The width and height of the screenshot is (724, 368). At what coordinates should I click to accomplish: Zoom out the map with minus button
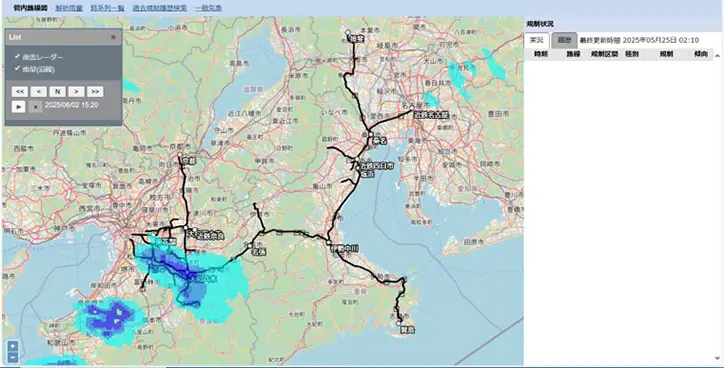[x=12, y=357]
